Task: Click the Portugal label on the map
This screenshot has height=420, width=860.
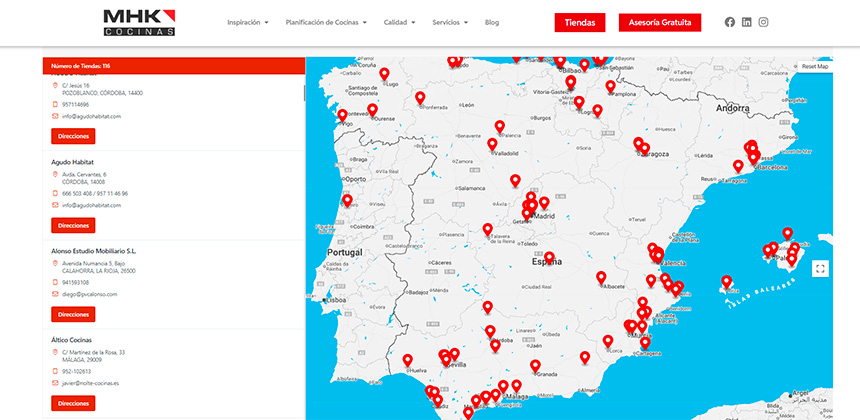Action: point(345,253)
